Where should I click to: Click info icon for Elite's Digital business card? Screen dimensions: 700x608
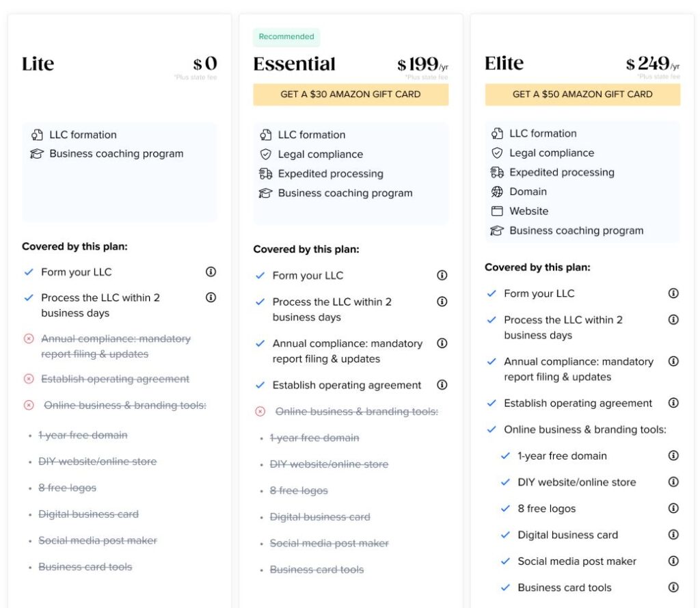click(x=673, y=534)
